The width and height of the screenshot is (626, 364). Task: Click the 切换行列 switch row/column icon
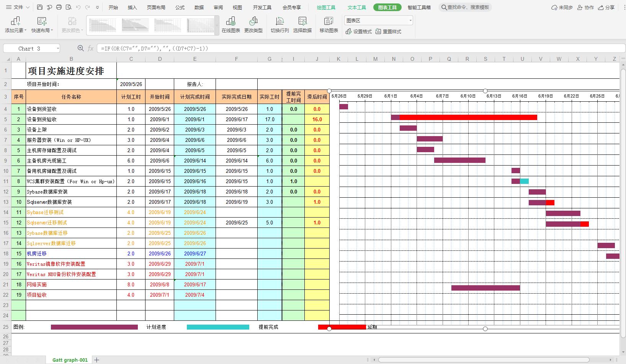point(279,24)
